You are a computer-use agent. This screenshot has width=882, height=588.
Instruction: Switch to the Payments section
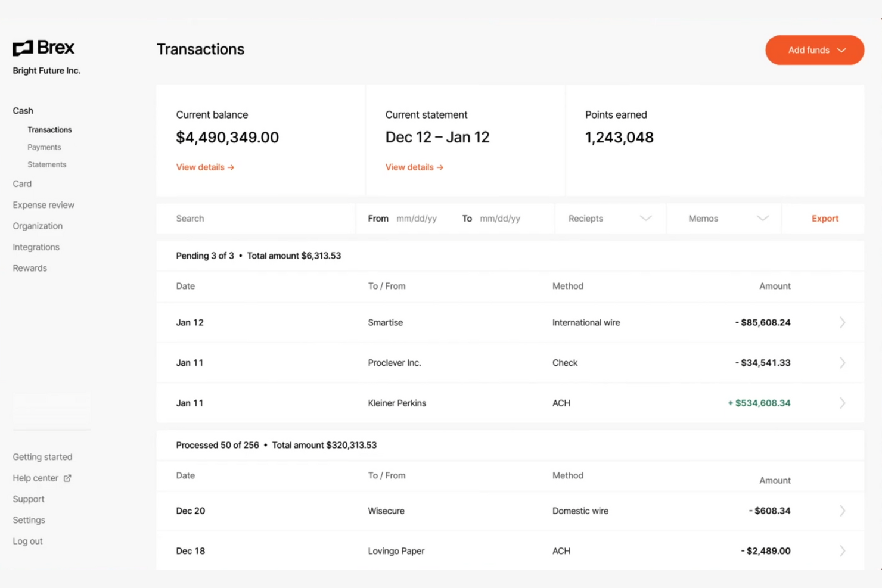[44, 147]
